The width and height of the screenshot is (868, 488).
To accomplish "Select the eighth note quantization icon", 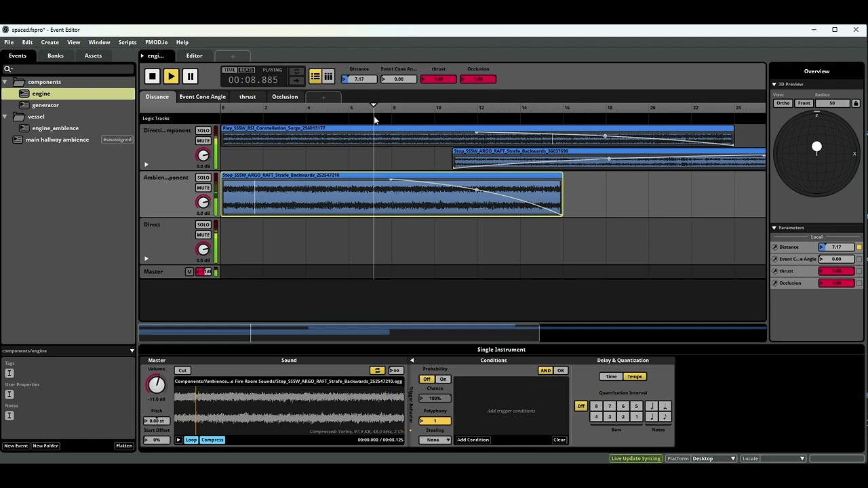I will 665,417.
